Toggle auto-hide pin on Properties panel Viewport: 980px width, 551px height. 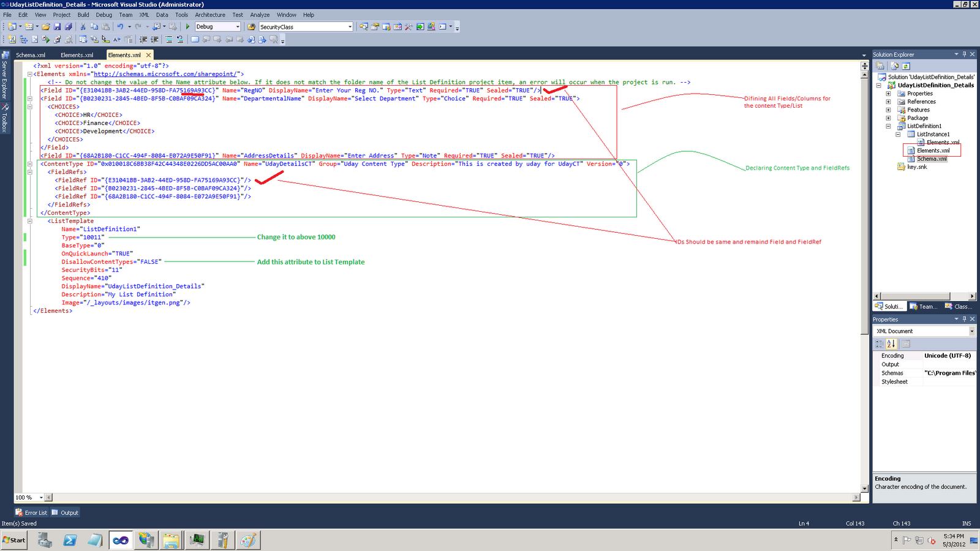tap(964, 319)
